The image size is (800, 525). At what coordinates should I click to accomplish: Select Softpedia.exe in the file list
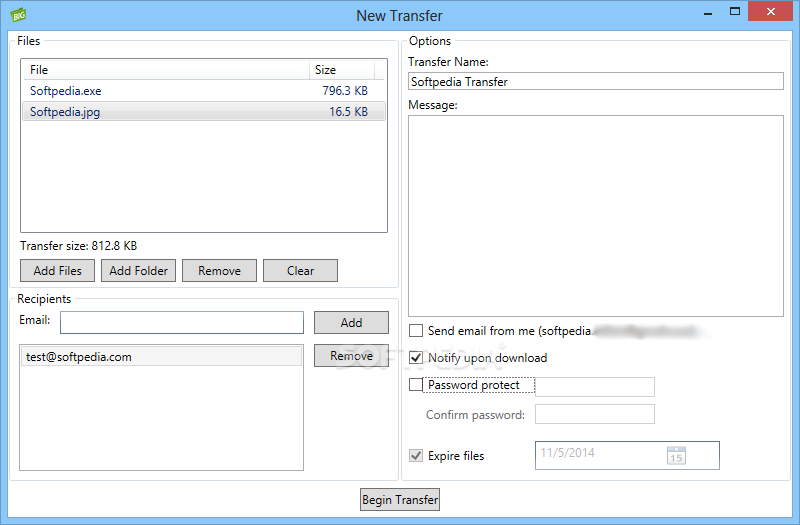204,91
